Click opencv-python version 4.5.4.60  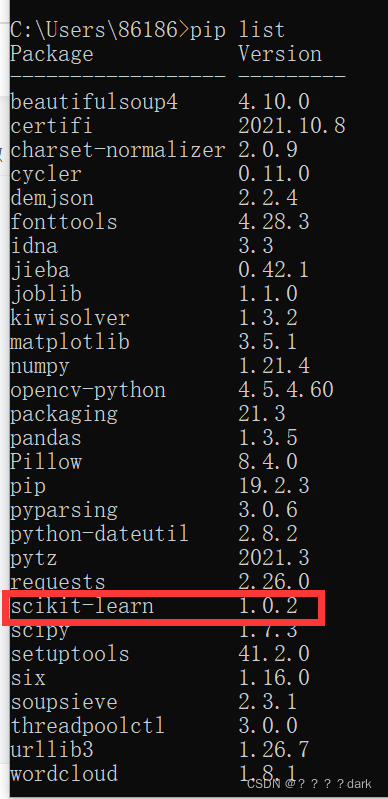(x=286, y=389)
